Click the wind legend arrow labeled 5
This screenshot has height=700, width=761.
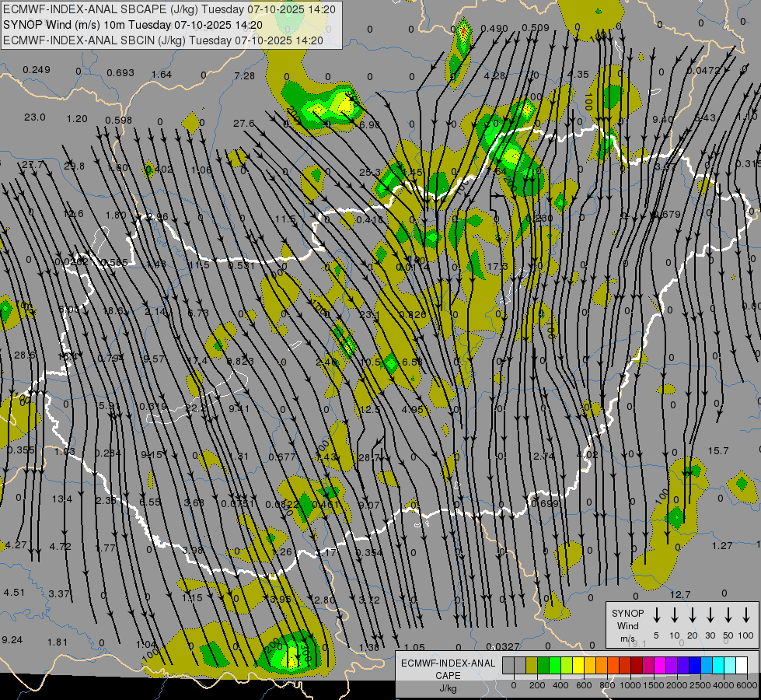pyautogui.click(x=657, y=615)
